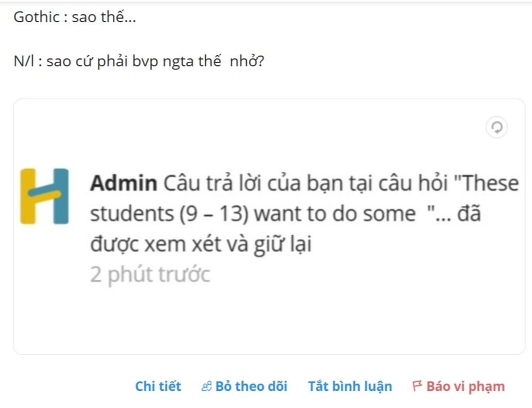532x408 pixels.
Task: Report the post with Báo vi phạm text
Action: (x=465, y=386)
